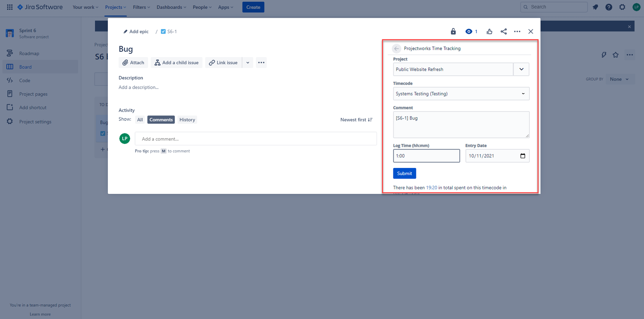Click the Link issue button
Viewport: 644px width, 319px height.
click(x=223, y=63)
